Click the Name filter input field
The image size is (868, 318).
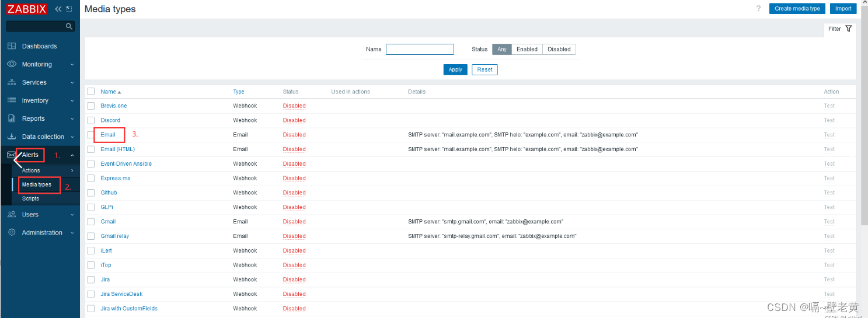tap(420, 49)
